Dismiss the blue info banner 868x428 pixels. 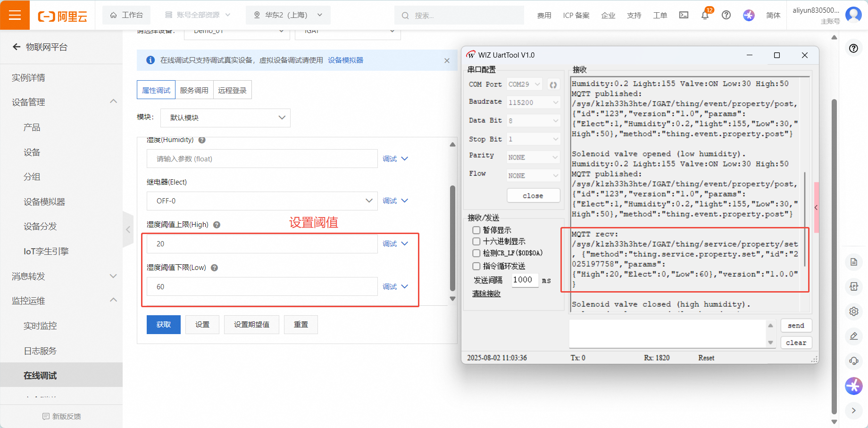click(x=447, y=60)
